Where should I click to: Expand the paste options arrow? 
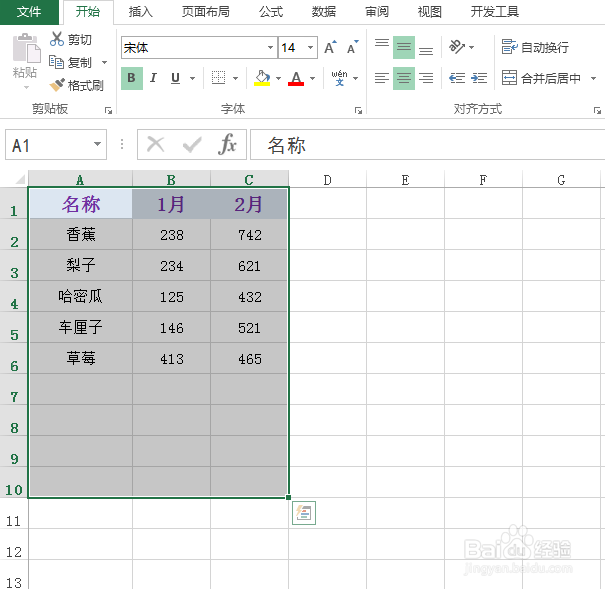[x=26, y=87]
